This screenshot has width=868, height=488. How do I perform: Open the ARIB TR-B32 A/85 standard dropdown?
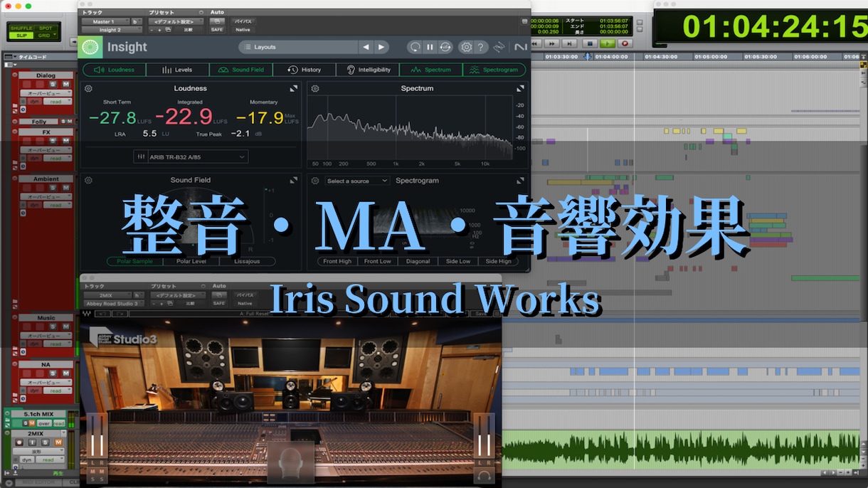(x=190, y=157)
